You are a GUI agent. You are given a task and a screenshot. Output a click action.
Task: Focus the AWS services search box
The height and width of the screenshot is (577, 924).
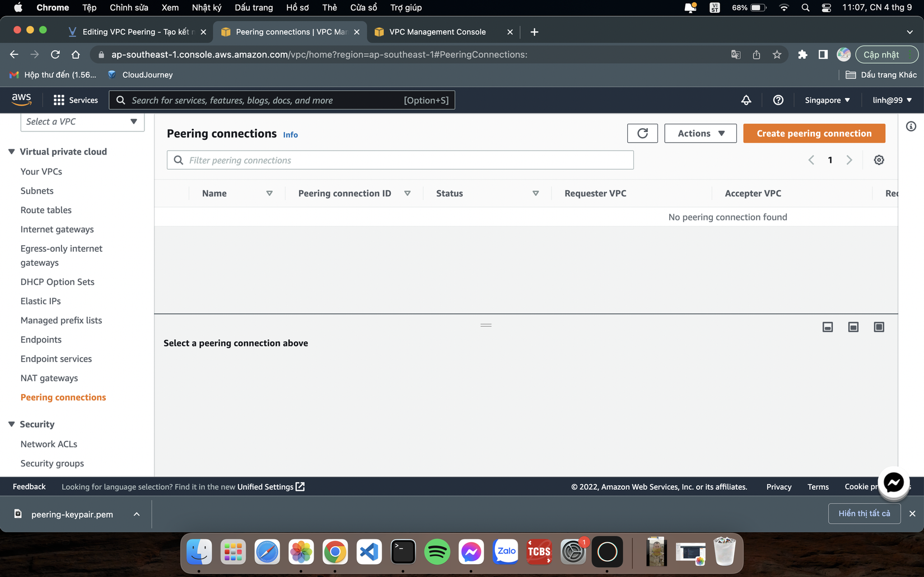(282, 100)
